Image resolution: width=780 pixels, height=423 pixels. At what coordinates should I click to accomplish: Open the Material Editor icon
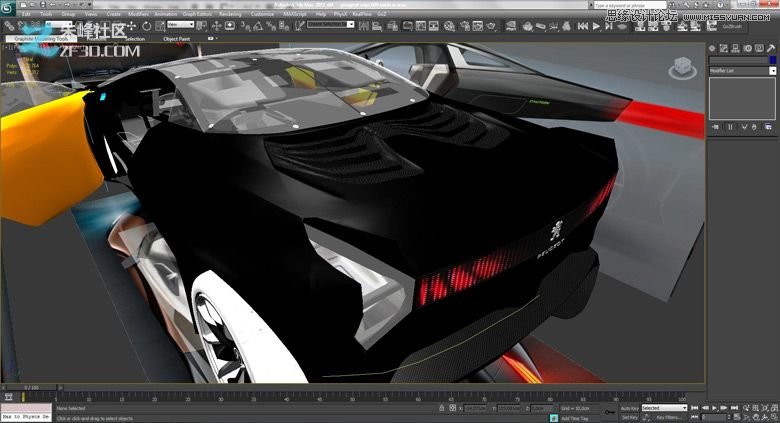pos(449,26)
